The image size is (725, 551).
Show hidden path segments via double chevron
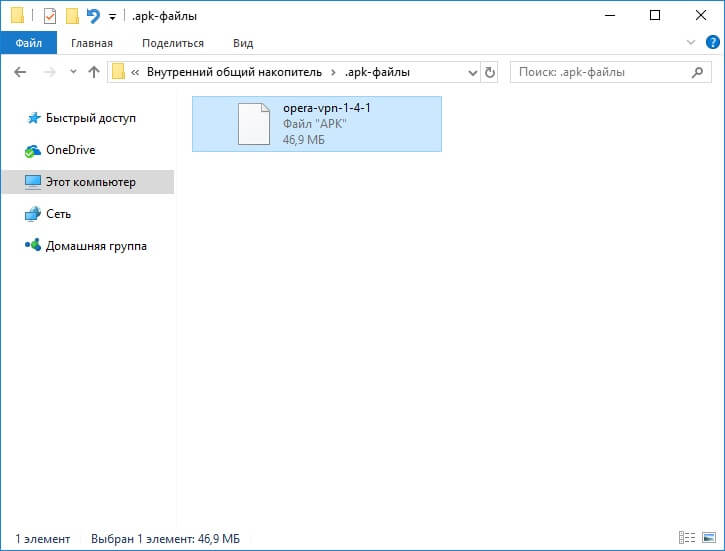pyautogui.click(x=135, y=73)
